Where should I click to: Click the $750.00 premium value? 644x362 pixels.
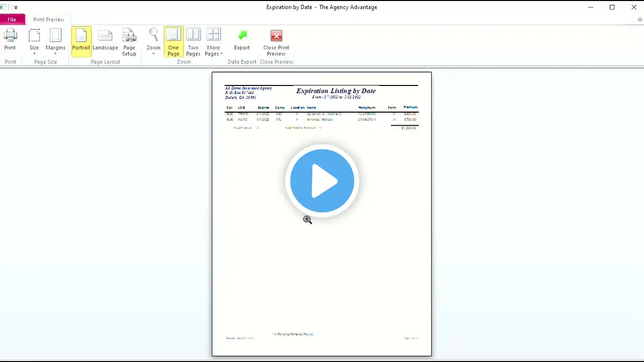(x=410, y=120)
